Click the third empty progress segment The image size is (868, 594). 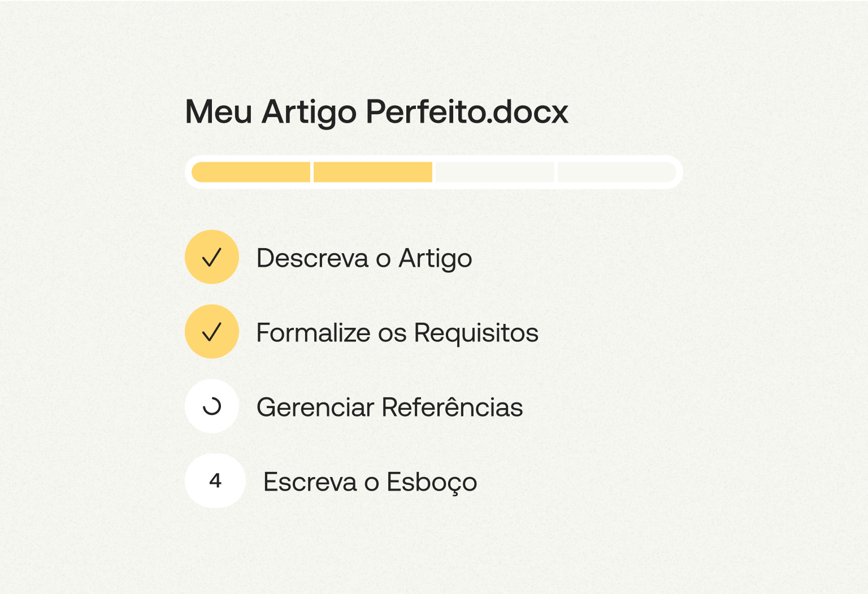click(x=495, y=172)
